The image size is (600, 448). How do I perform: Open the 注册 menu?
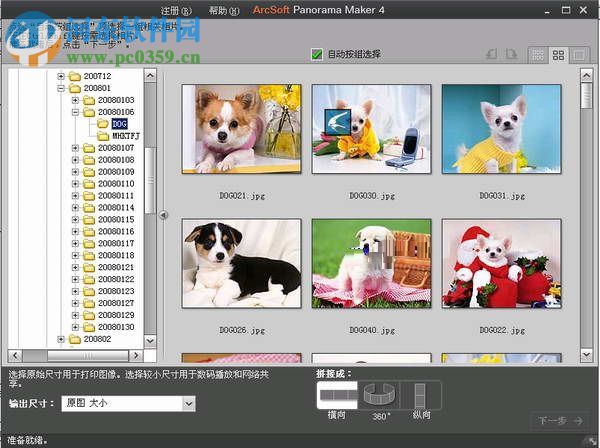tap(176, 11)
